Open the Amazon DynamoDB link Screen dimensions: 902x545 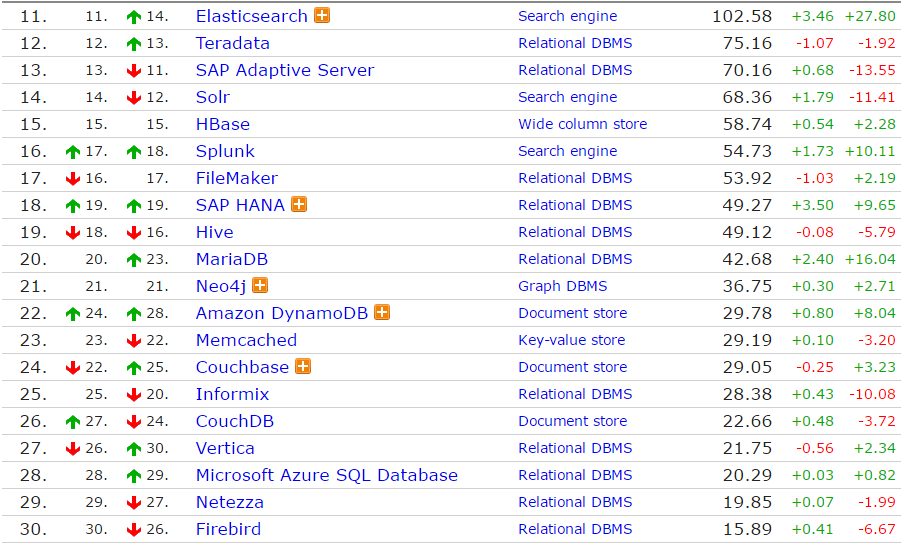point(282,313)
